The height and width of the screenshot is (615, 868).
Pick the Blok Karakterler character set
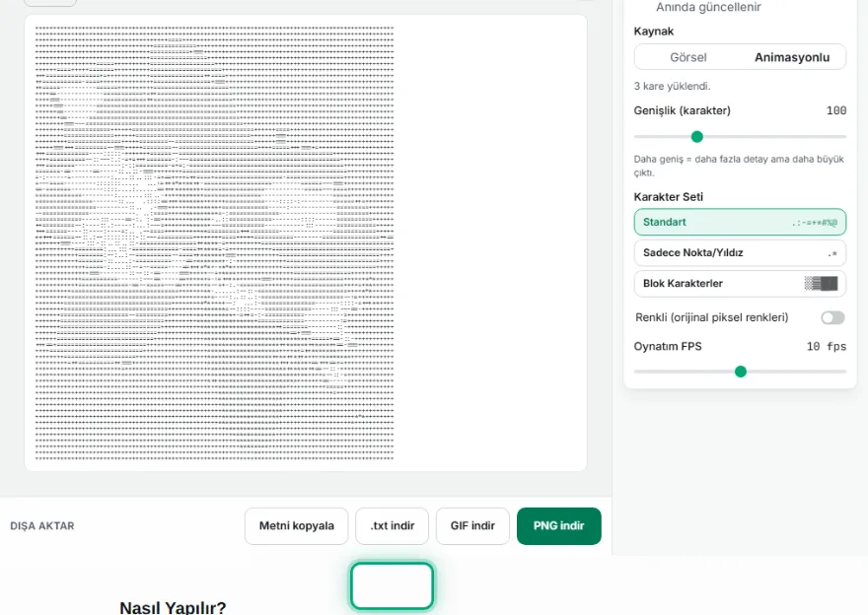[x=740, y=284]
